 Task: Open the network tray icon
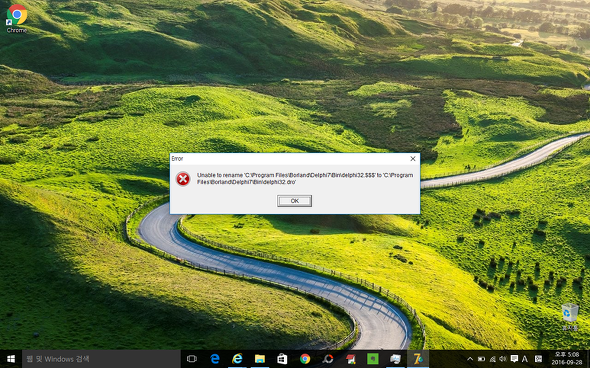tap(493, 359)
